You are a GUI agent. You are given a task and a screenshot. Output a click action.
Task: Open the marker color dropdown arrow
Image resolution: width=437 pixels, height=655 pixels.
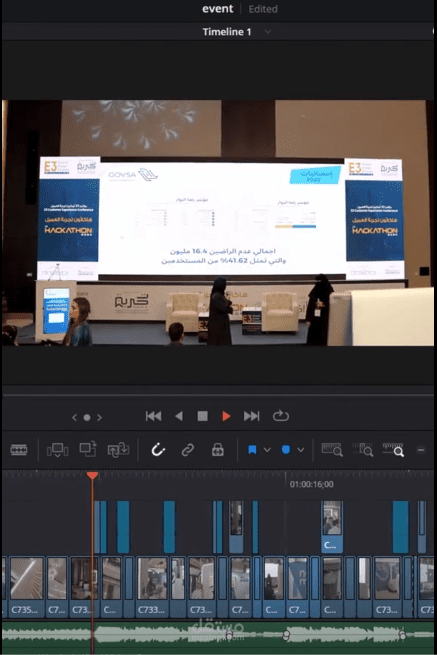(x=301, y=450)
